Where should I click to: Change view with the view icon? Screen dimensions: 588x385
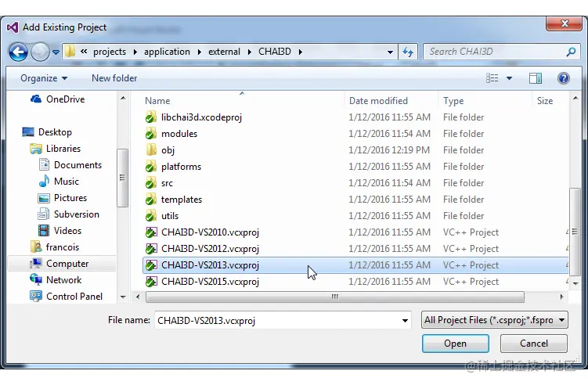(x=492, y=78)
